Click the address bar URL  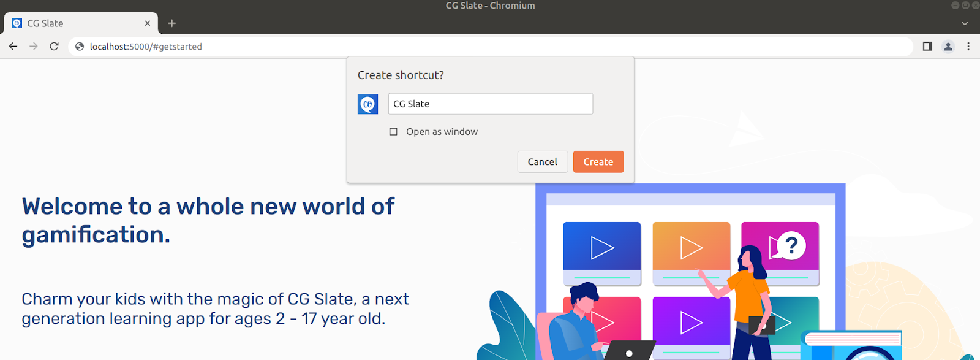146,47
